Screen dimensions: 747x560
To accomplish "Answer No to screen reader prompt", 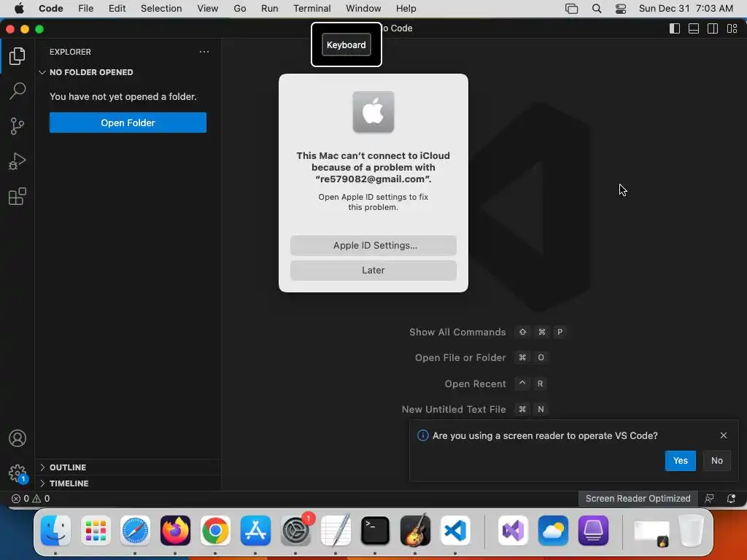I will pyautogui.click(x=717, y=461).
